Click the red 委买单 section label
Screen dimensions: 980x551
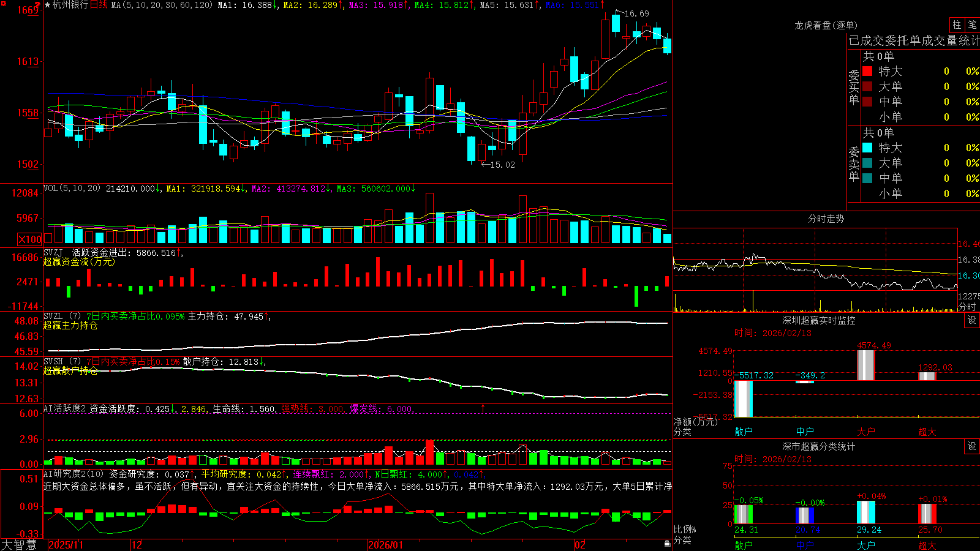pos(854,88)
